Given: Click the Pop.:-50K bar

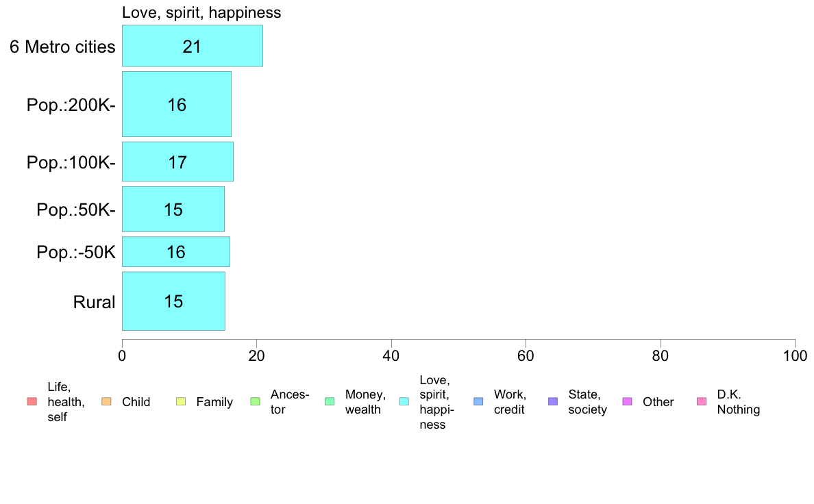Looking at the screenshot, I should [x=176, y=252].
